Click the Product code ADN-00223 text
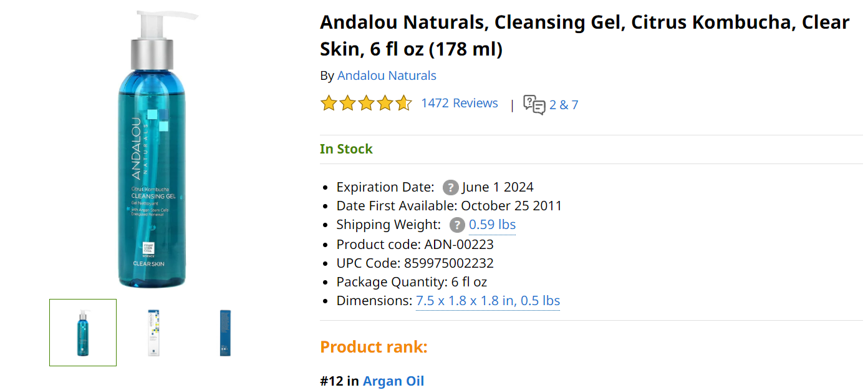 click(415, 244)
